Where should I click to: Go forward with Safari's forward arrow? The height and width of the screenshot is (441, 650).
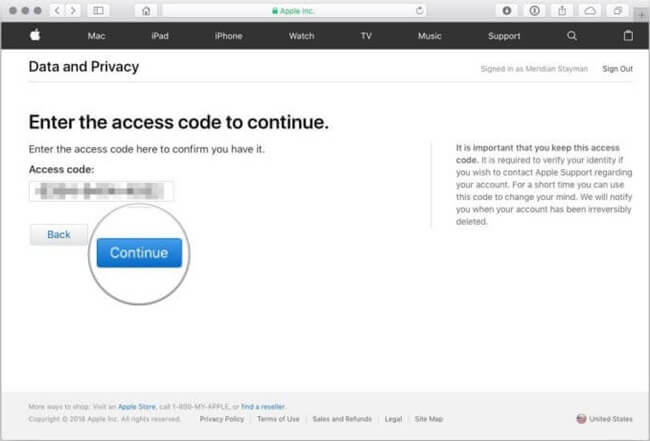[x=73, y=11]
